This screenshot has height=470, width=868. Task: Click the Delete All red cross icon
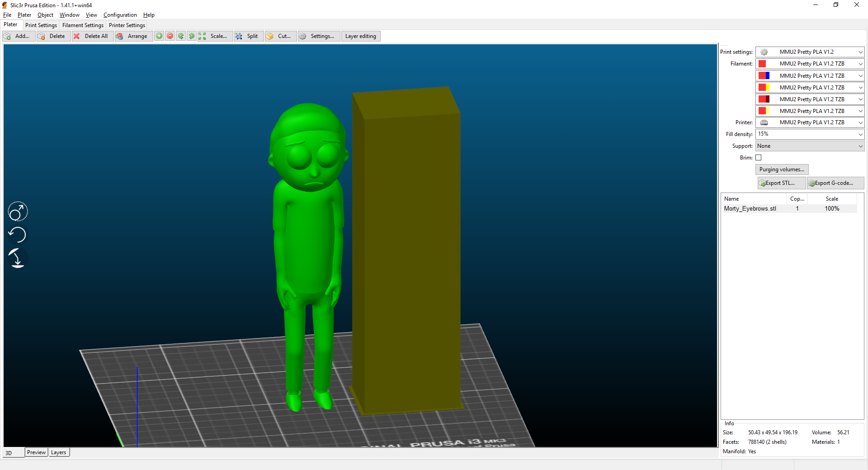click(77, 36)
